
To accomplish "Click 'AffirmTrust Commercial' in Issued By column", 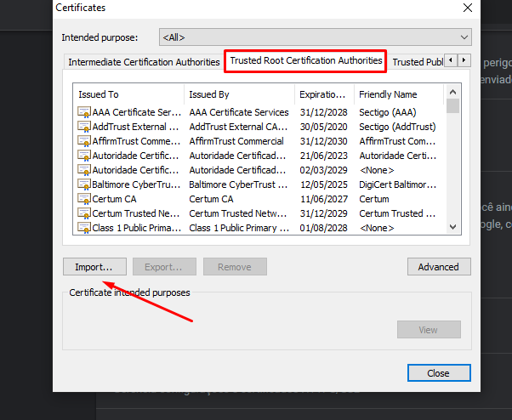I will coord(236,141).
